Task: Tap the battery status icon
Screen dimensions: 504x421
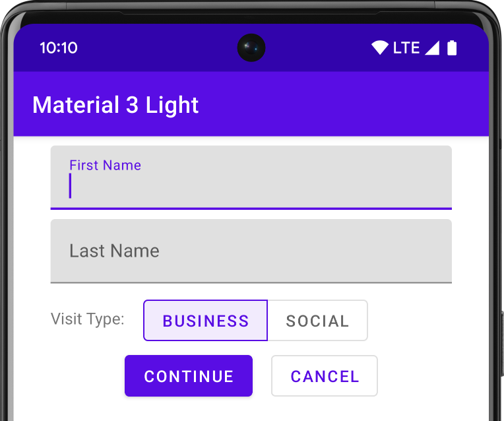Action: point(452,48)
